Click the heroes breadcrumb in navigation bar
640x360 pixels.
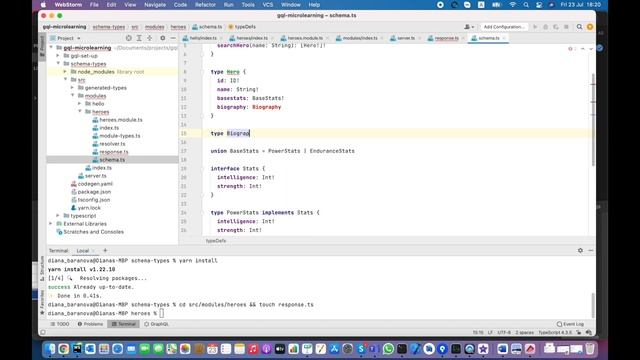point(178,27)
